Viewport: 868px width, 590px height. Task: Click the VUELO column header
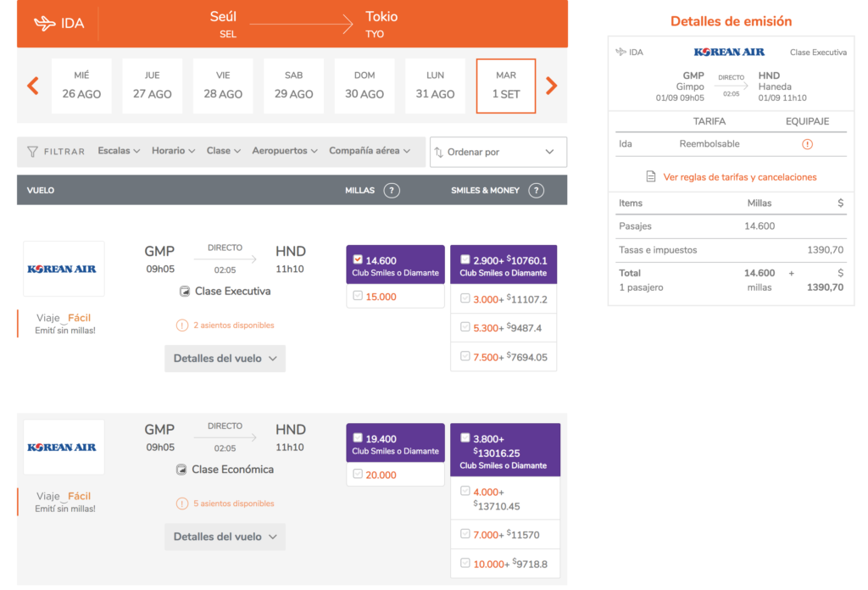41,191
